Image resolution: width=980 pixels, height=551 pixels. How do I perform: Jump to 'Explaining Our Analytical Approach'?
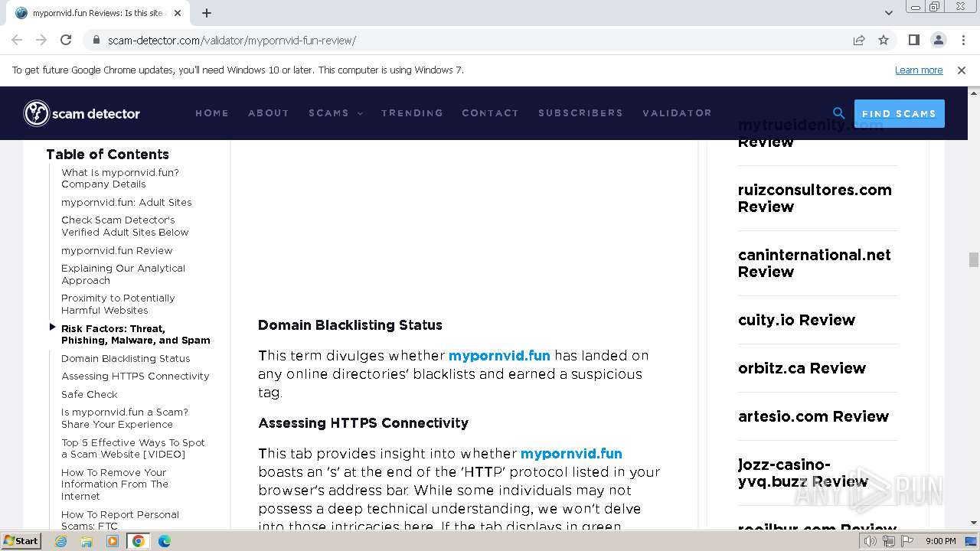[123, 274]
